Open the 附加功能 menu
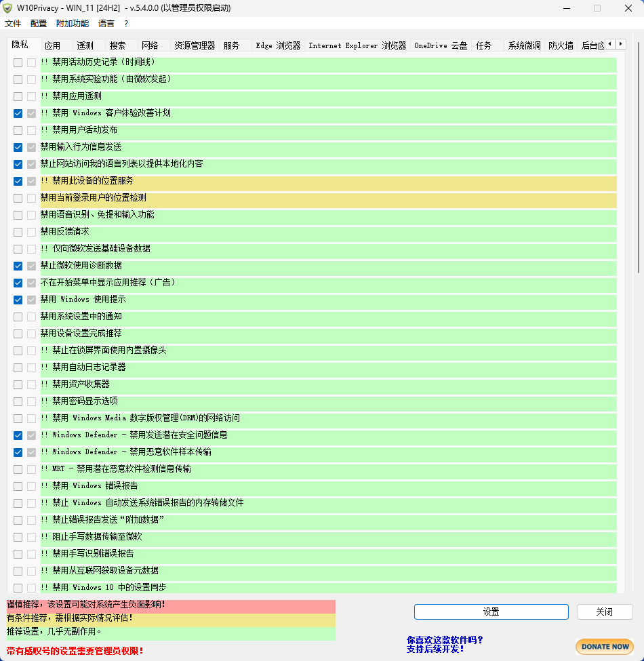Image resolution: width=644 pixels, height=661 pixels. (73, 24)
